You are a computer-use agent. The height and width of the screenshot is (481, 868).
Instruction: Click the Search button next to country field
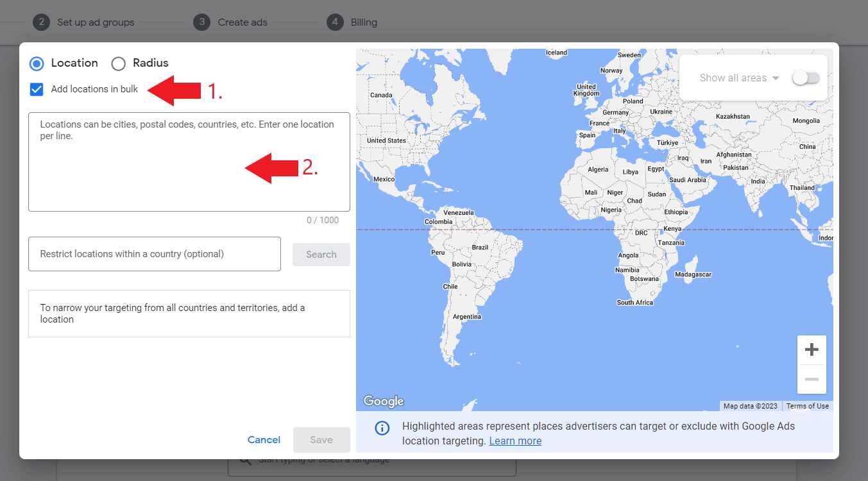tap(321, 254)
